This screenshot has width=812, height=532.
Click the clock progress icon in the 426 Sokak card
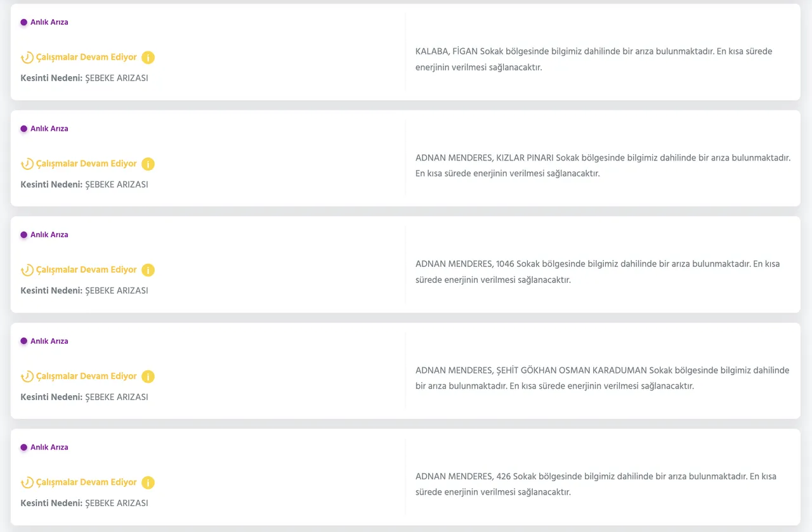[27, 483]
